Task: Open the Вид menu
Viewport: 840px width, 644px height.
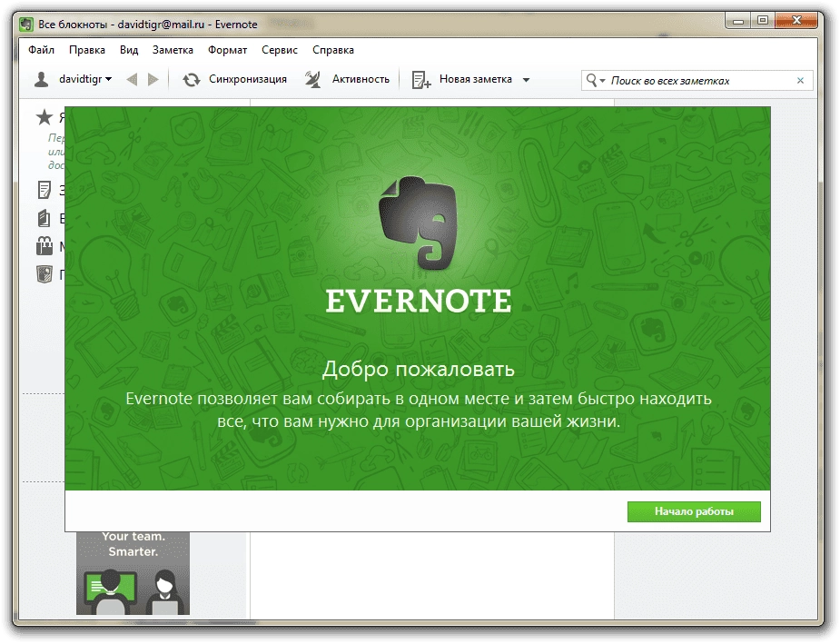Action: [129, 50]
